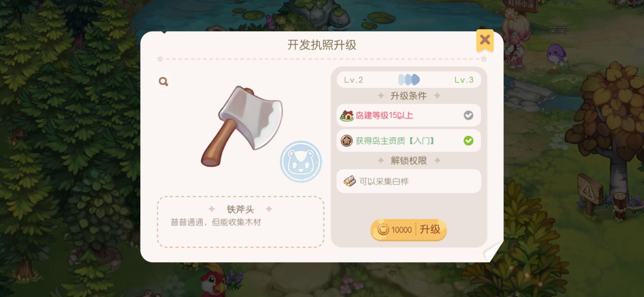The height and width of the screenshot is (297, 644).
Task: Click the magnifying glass inspect icon
Action: (163, 82)
